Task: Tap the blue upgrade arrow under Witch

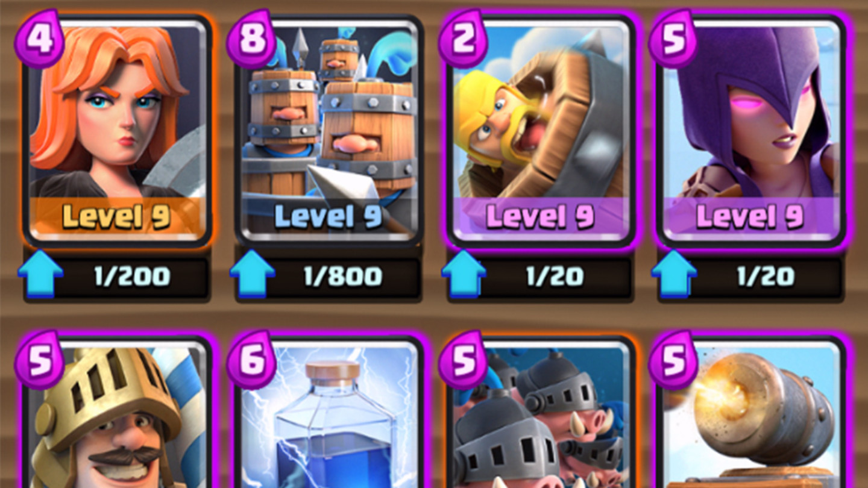Action: 674,274
